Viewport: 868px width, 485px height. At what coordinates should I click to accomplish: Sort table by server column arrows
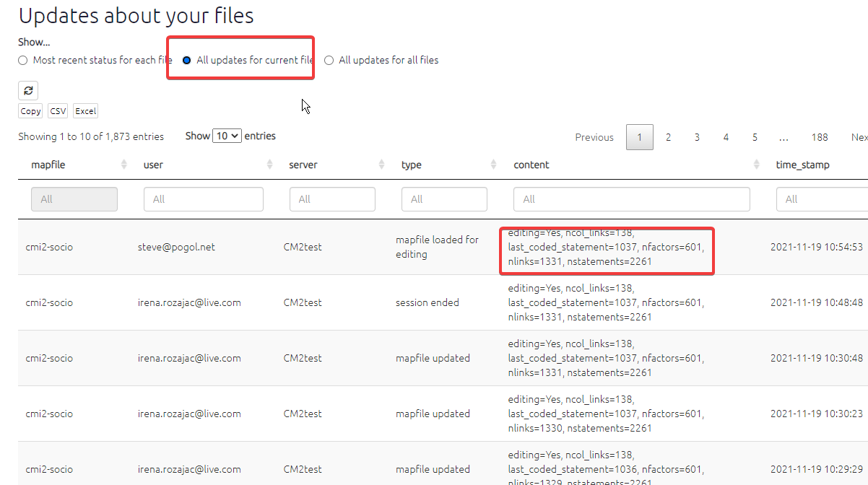[x=381, y=165]
